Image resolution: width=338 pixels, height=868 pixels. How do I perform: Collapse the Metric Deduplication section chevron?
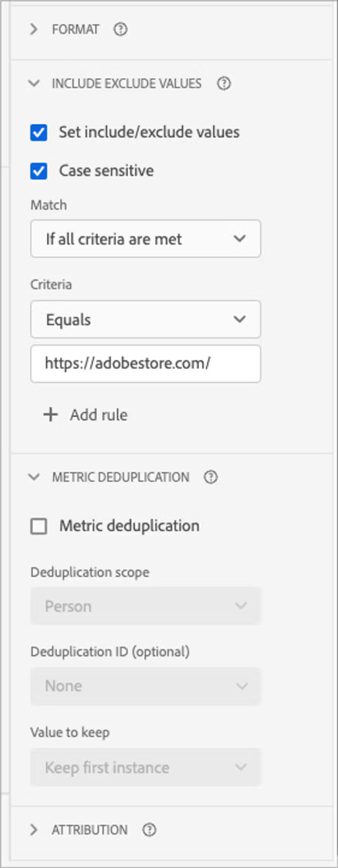pos(34,477)
